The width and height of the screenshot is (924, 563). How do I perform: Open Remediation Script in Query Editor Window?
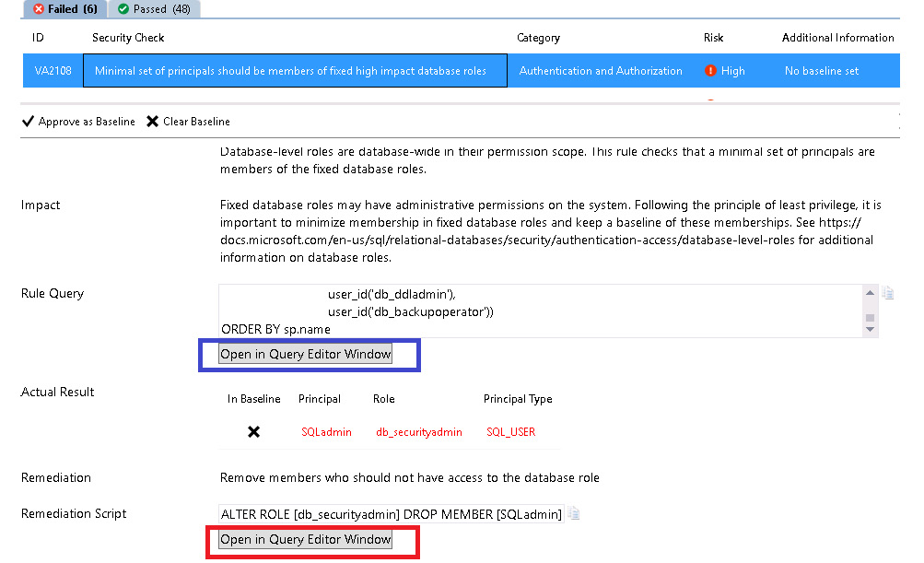pyautogui.click(x=306, y=540)
